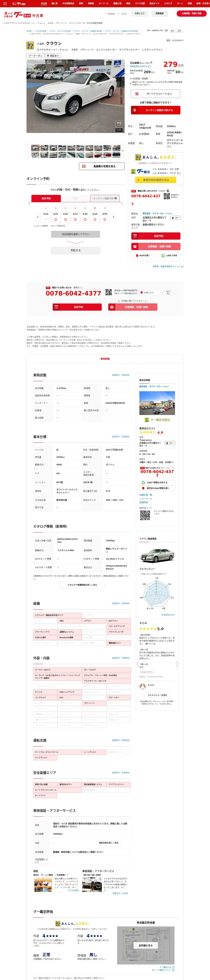Go to next week in booking calendar

pyautogui.click(x=113, y=217)
